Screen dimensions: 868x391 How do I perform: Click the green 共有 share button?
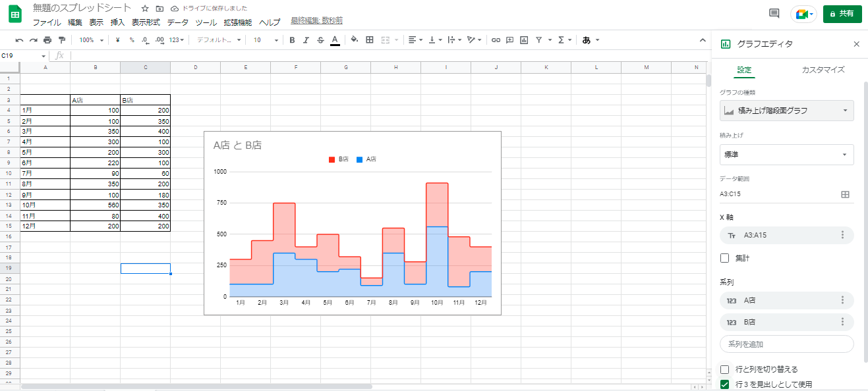(x=842, y=14)
